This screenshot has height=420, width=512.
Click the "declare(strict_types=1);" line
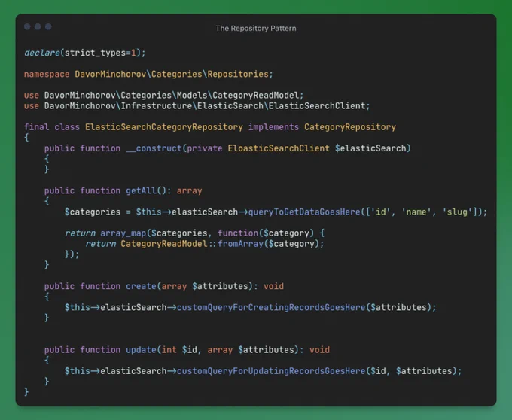(85, 53)
